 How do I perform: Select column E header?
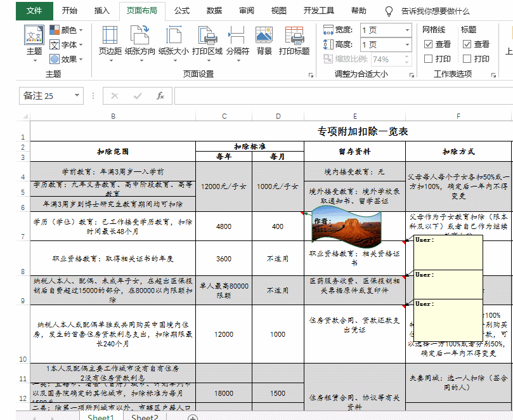(x=355, y=116)
